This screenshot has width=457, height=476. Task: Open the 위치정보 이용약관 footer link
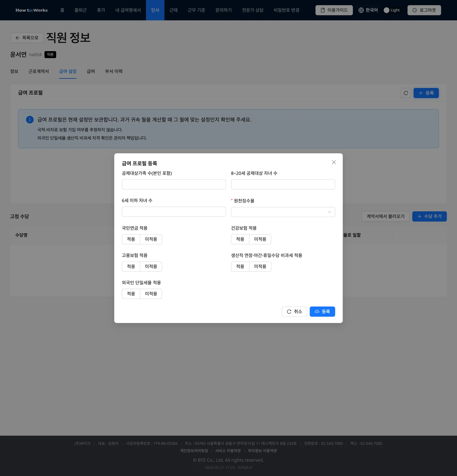[262, 451]
